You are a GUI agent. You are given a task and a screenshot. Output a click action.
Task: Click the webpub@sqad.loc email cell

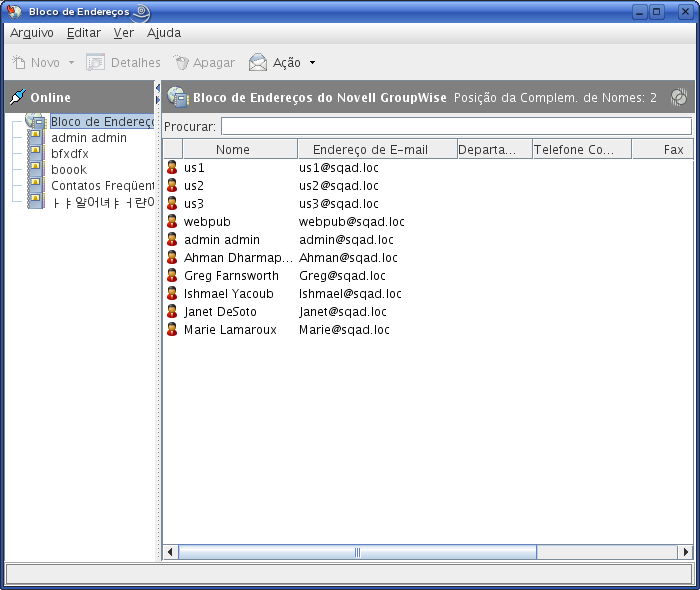click(352, 222)
